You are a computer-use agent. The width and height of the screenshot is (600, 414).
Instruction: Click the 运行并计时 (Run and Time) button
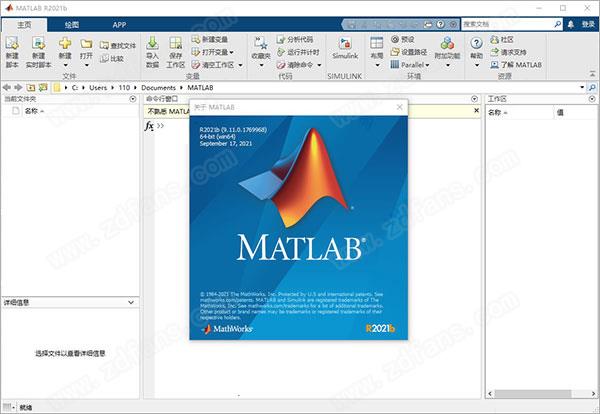[x=298, y=52]
